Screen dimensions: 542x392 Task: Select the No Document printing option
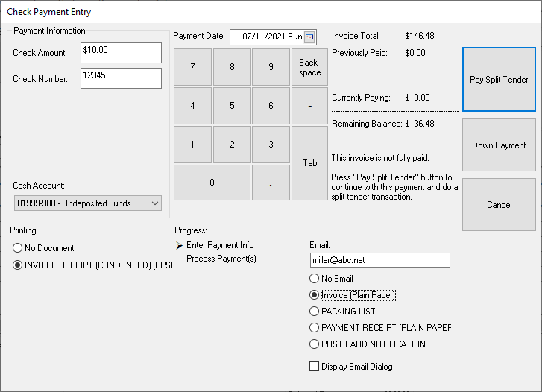[x=19, y=248]
